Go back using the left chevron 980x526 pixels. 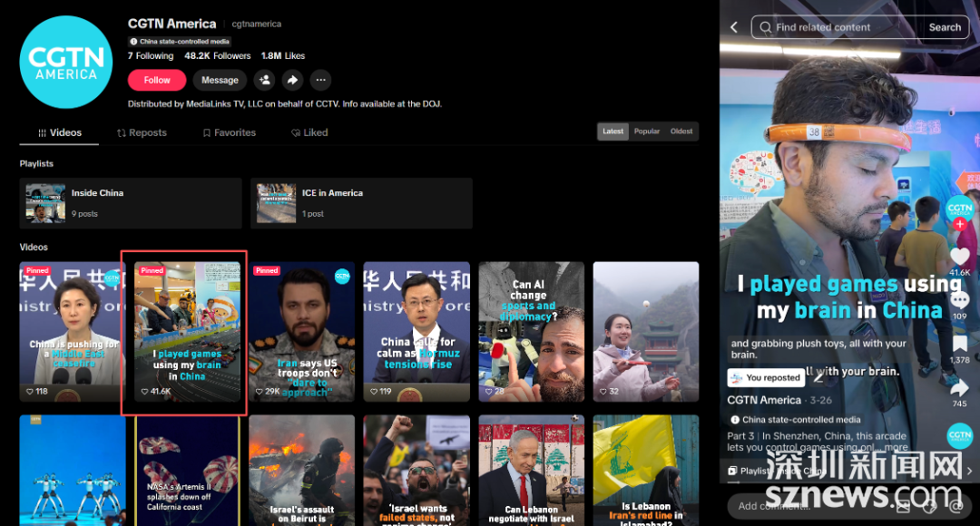pos(734,27)
